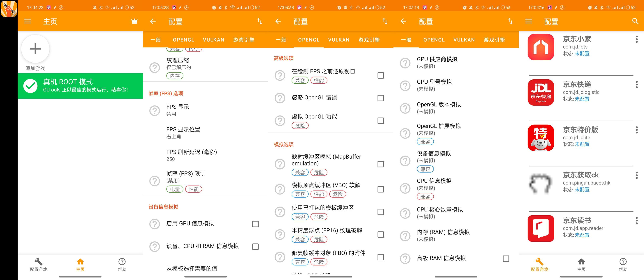Open help for 帧率 (FPS) 限制
This screenshot has height=280, width=644.
click(155, 181)
